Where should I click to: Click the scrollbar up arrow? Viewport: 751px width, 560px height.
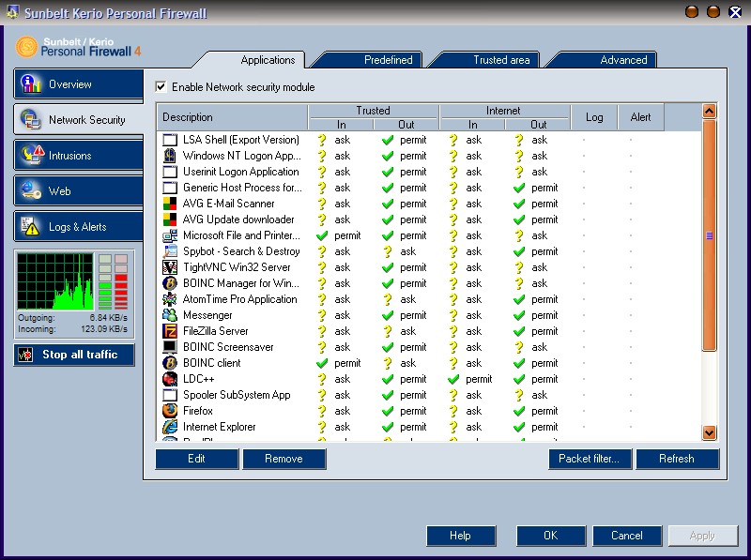tap(709, 112)
